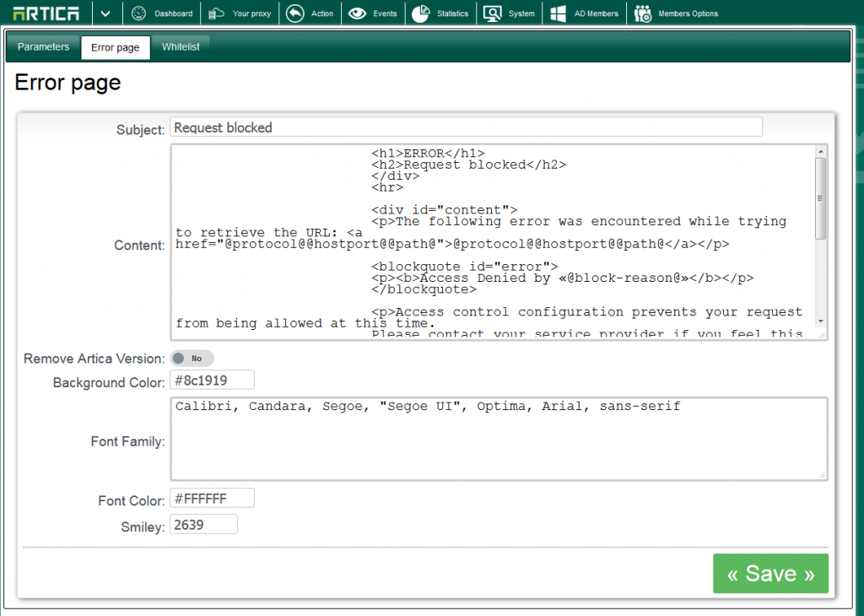
Task: Open the Events menu label
Action: click(385, 14)
